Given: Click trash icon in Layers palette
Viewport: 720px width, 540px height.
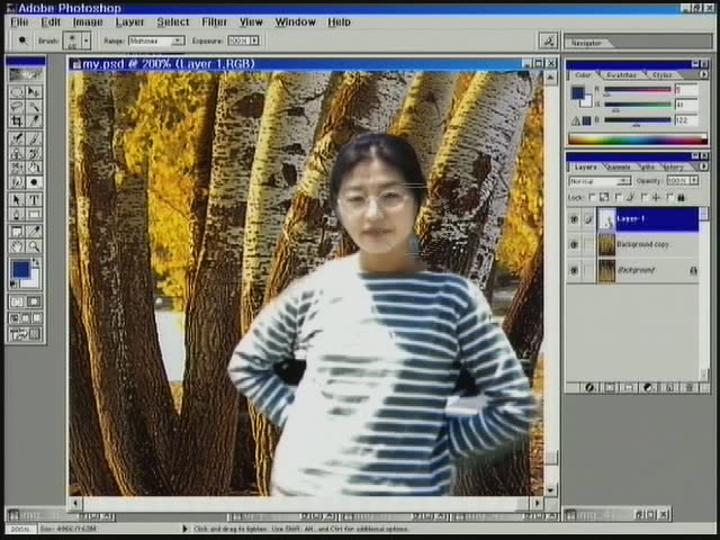Looking at the screenshot, I should pyautogui.click(x=689, y=388).
